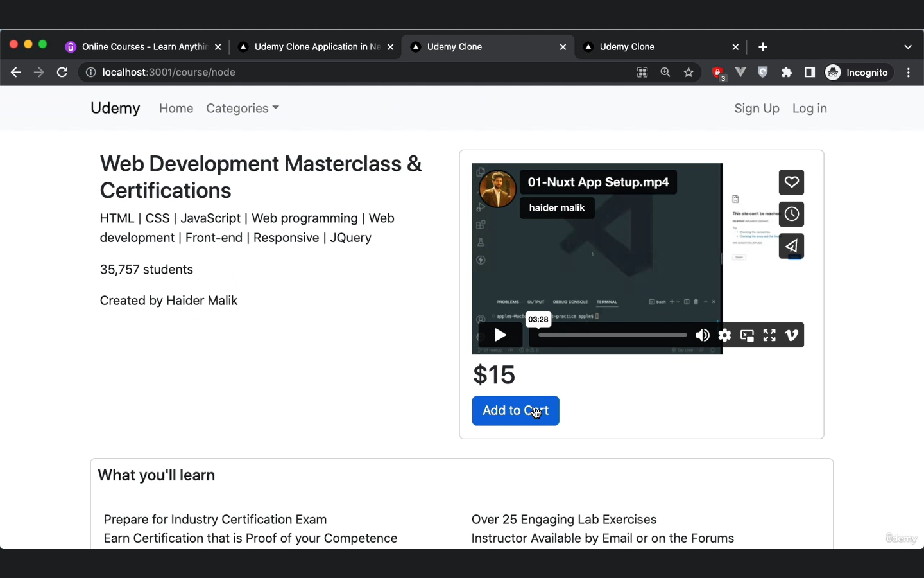Click the What you'll learn heading
This screenshot has width=924, height=578.
point(156,475)
